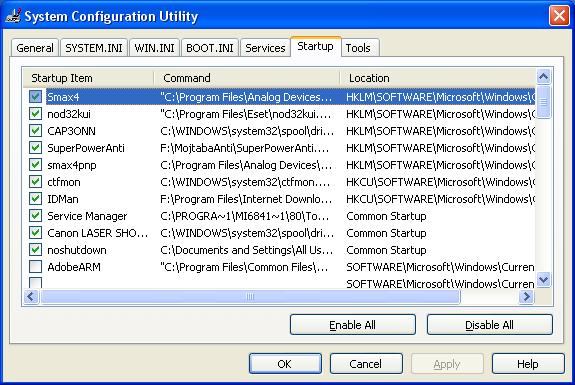Toggle the noshutdown checkbox

pos(36,250)
